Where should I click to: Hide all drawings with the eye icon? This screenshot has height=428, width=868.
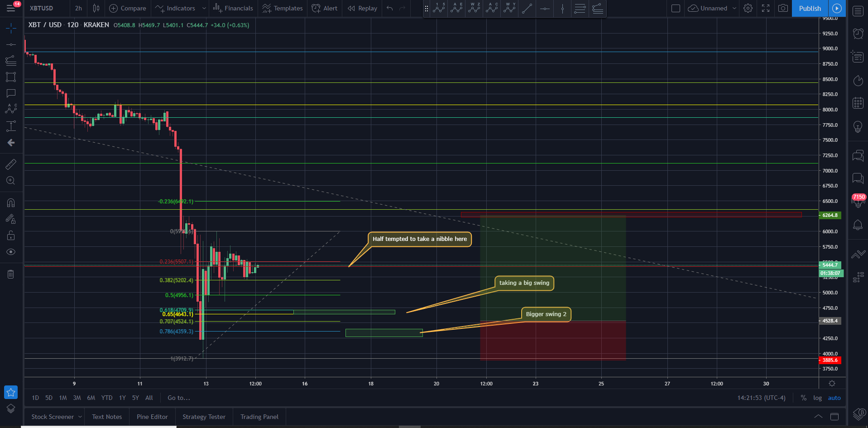[11, 252]
